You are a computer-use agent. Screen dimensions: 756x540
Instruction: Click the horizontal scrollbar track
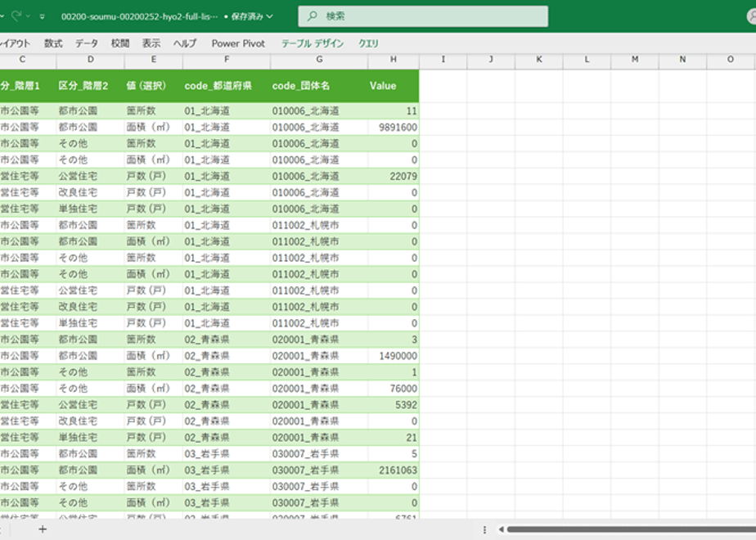[x=631, y=529]
